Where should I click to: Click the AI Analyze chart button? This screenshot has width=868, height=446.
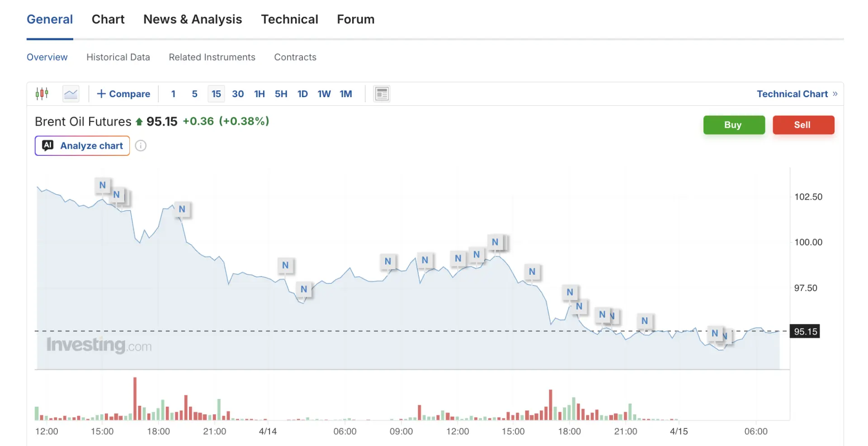[82, 146]
